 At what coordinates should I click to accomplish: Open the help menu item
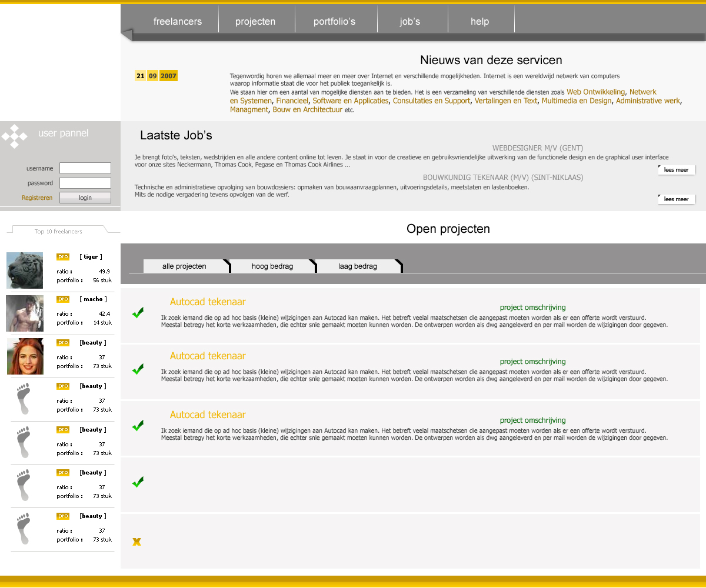click(x=480, y=21)
